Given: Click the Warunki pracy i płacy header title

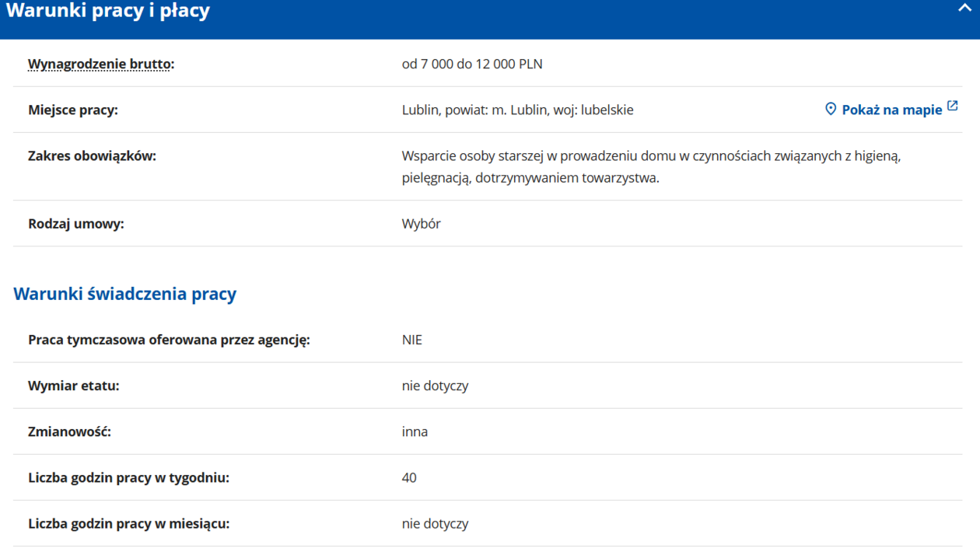Looking at the screenshot, I should [107, 12].
